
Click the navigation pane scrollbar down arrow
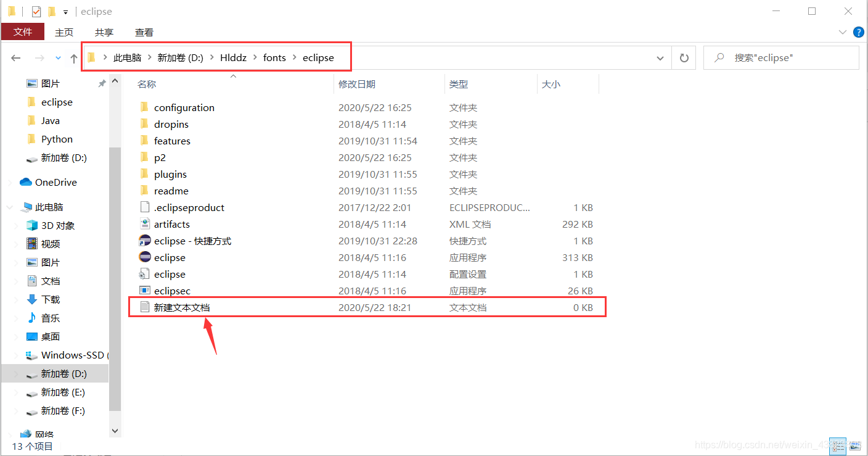(115, 431)
